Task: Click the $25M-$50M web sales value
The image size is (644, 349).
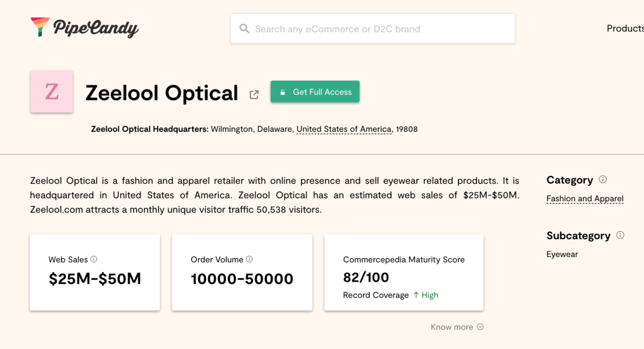Action: click(x=95, y=279)
